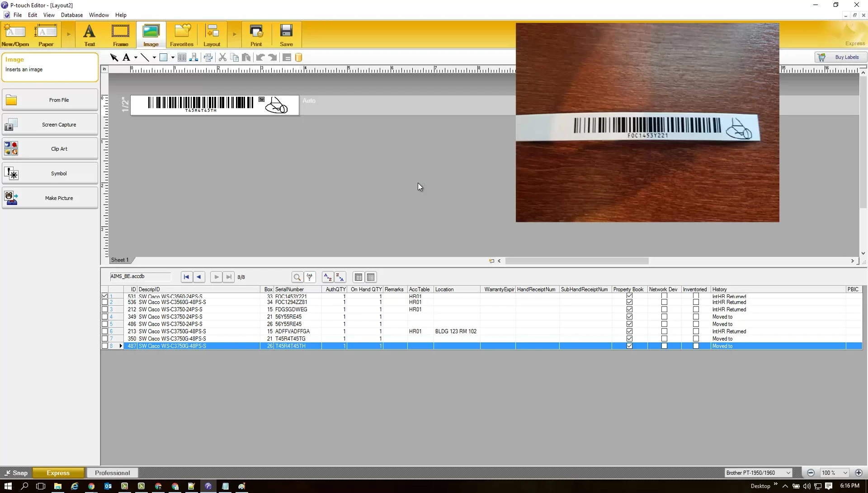Toggle row 8 selection checkbox
This screenshot has width=868, height=493.
(104, 346)
